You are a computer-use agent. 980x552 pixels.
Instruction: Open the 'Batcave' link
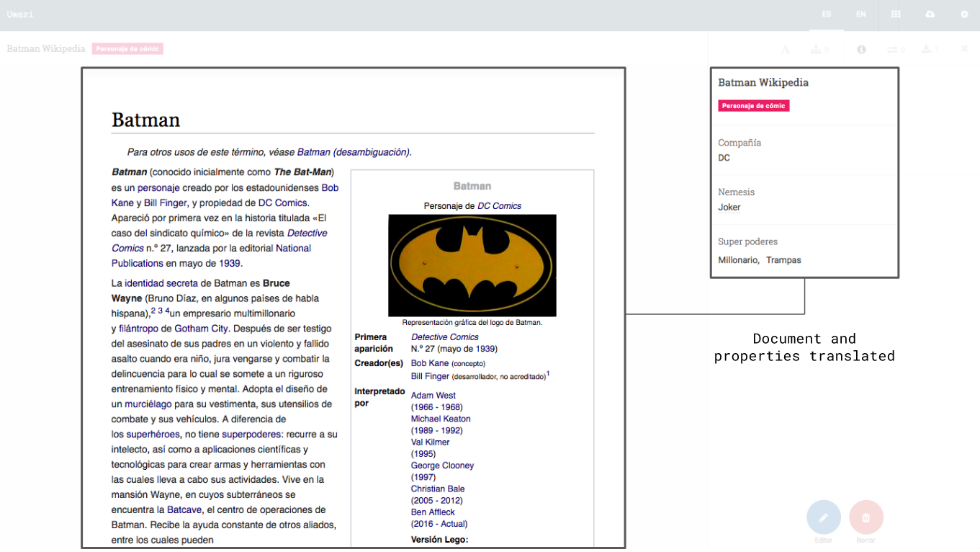click(184, 509)
